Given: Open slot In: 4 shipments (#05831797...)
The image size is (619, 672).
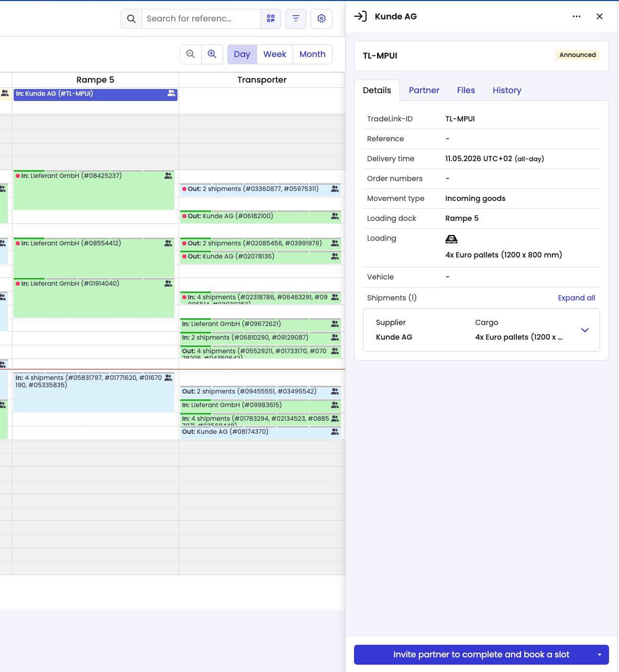Looking at the screenshot, I should (94, 393).
